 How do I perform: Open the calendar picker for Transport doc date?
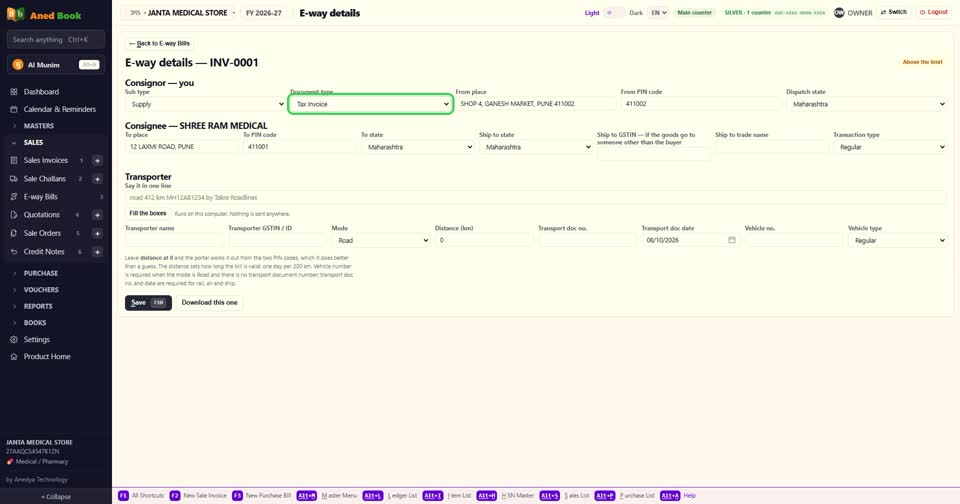[732, 240]
